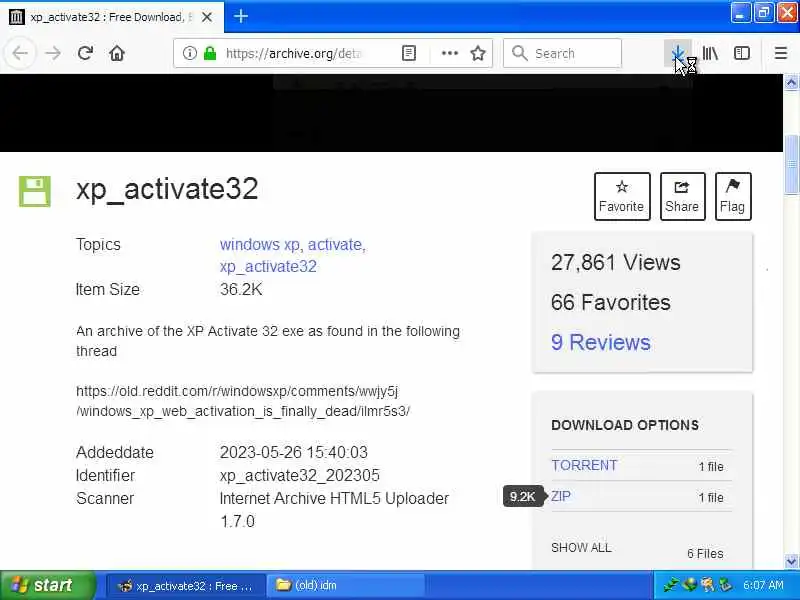This screenshot has width=800, height=600.
Task: Download the ZIP option
Action: (561, 496)
